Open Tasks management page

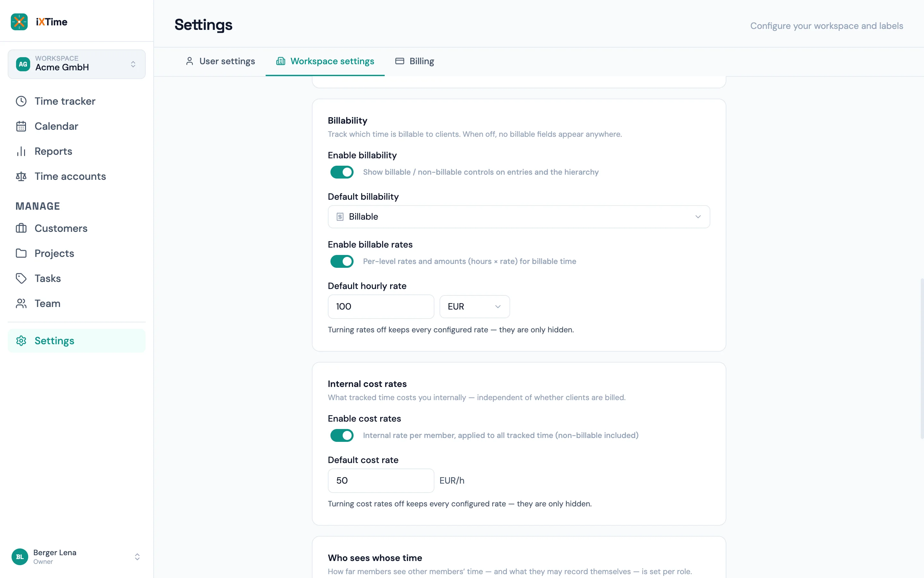[76, 278]
